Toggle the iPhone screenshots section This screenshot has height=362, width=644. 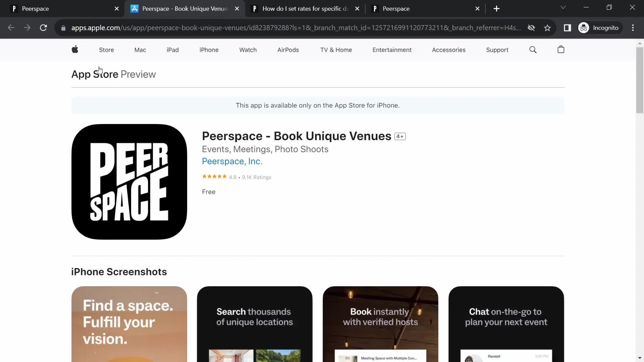tap(118, 271)
